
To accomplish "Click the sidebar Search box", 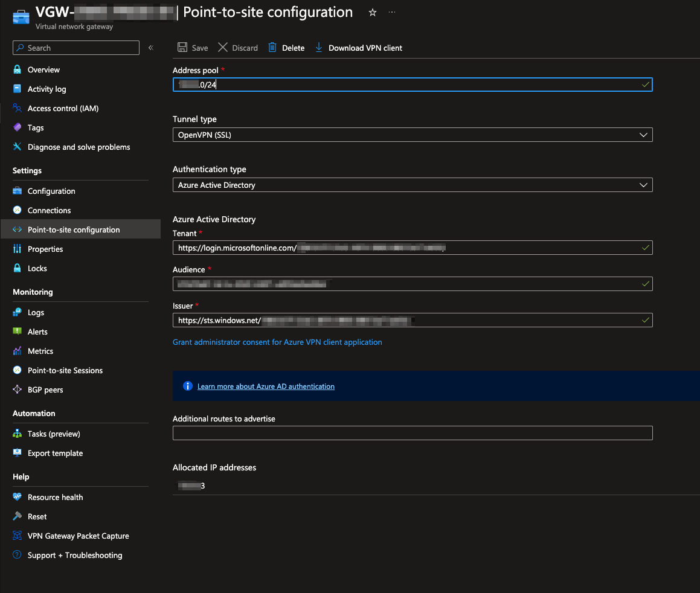I will [76, 48].
